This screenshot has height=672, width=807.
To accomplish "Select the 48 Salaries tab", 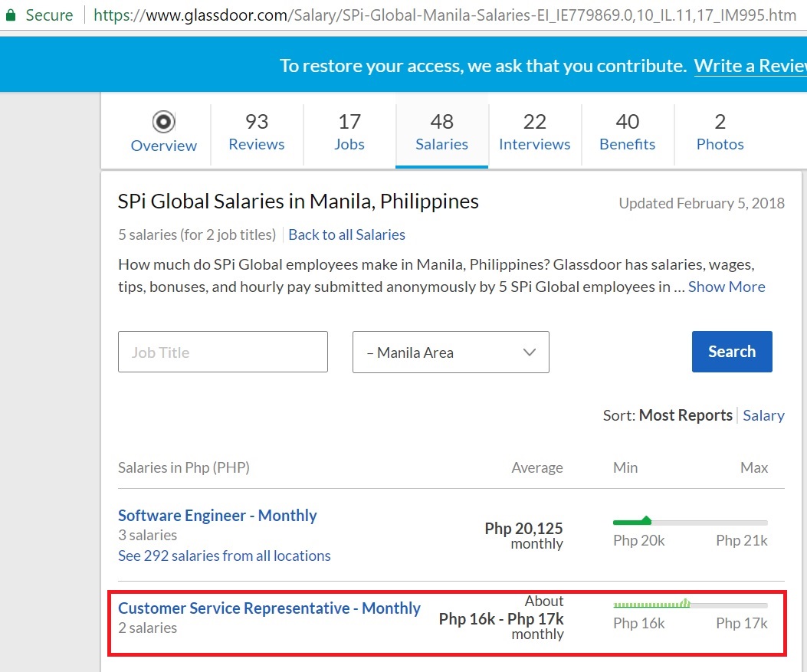I will point(441,133).
